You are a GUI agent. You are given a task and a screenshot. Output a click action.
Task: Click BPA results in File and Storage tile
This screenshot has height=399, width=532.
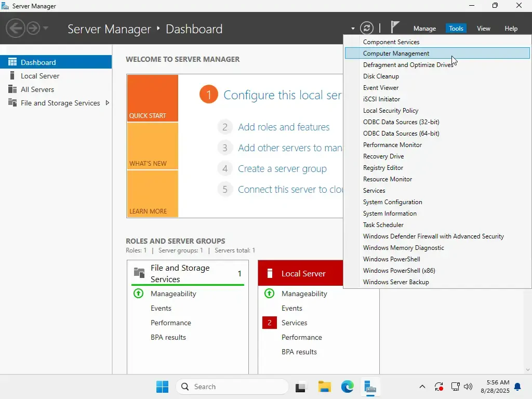click(x=168, y=337)
